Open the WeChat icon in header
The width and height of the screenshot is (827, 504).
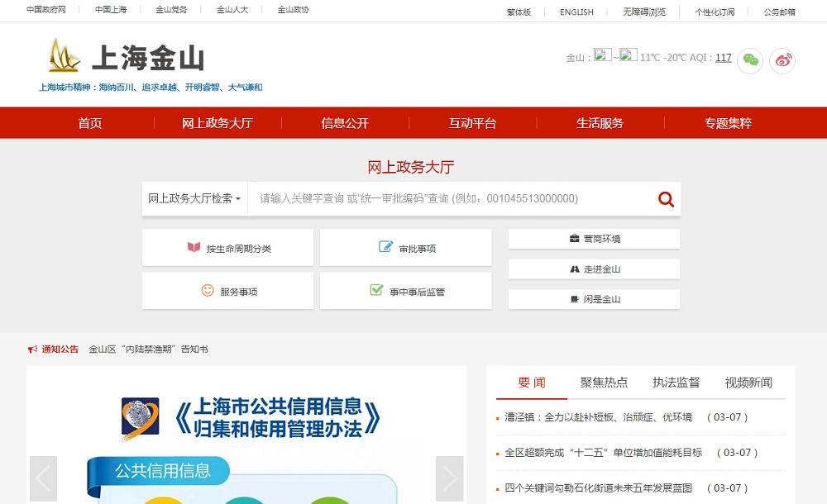[x=750, y=60]
